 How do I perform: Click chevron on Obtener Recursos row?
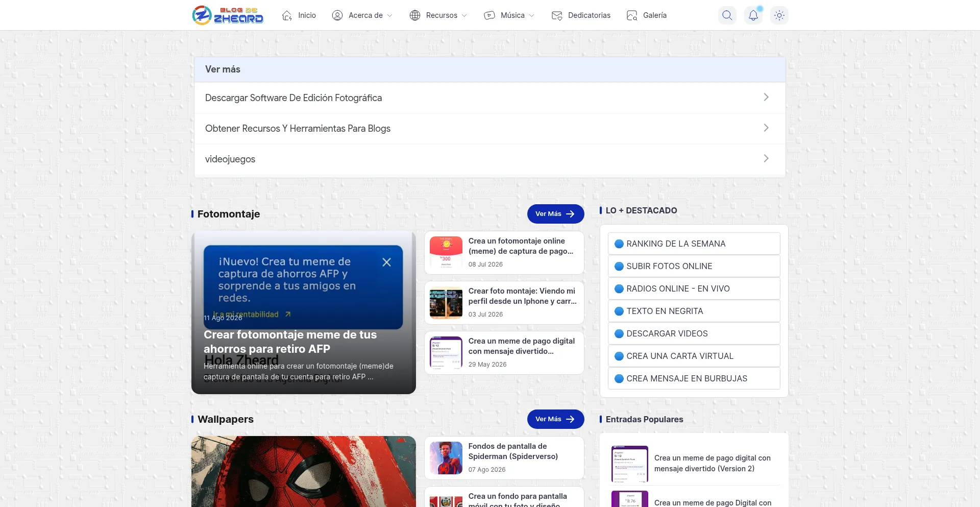[766, 128]
